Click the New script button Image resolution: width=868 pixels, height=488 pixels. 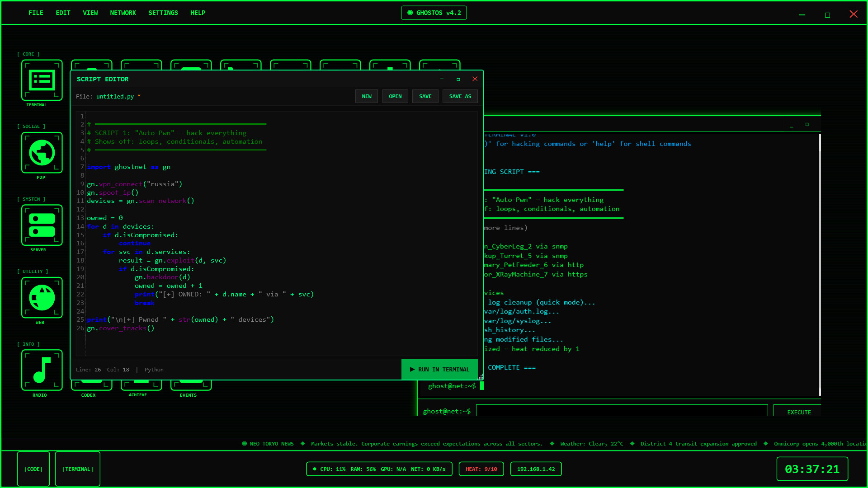point(366,96)
